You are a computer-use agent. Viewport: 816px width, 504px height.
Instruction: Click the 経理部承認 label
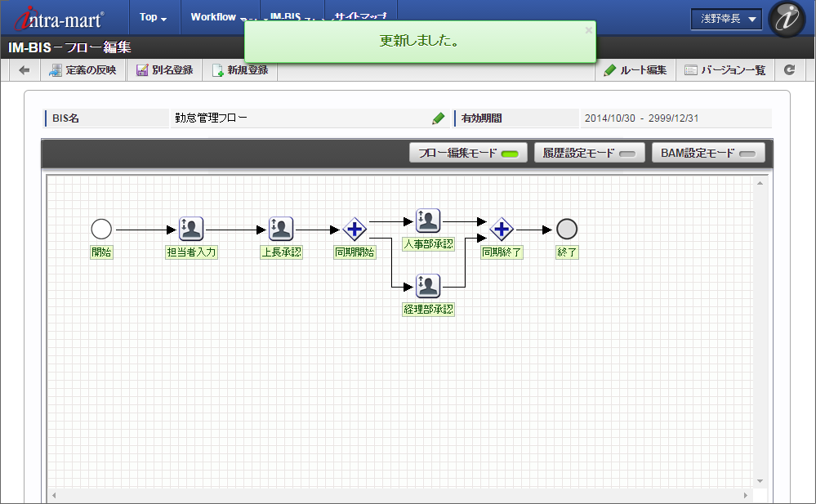click(428, 310)
